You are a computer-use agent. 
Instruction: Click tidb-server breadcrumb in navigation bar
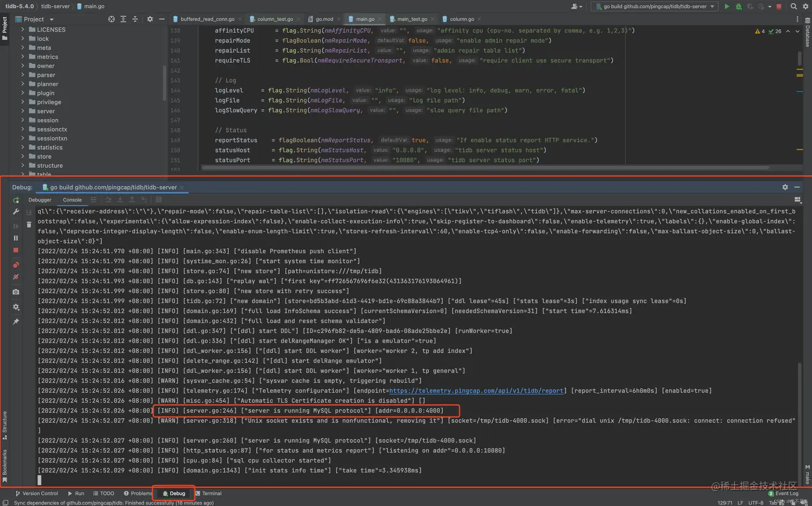(55, 6)
